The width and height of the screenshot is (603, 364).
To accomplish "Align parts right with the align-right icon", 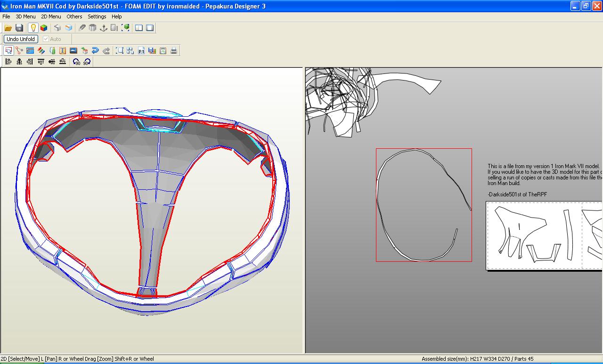I will [30, 62].
